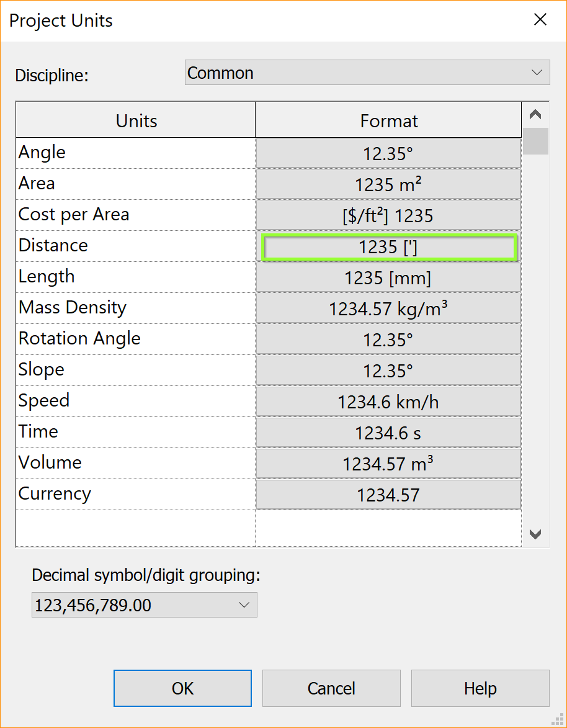The height and width of the screenshot is (728, 567).
Task: Modify the Length format 1235 [mm]
Action: point(388,277)
